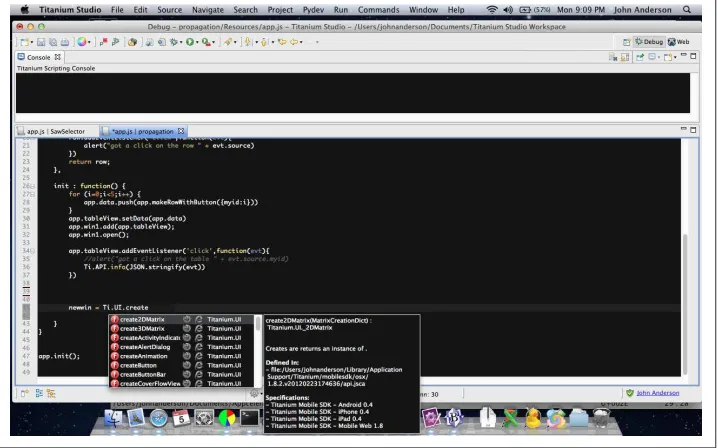Screen dimensions: 718x448
Task: Click the Debug bug toolbar icon
Action: 174,42
